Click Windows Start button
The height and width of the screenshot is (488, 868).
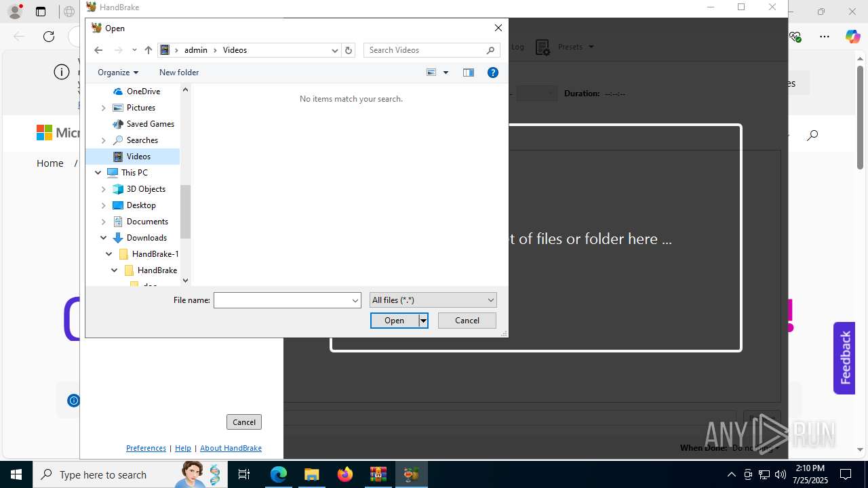[16, 474]
